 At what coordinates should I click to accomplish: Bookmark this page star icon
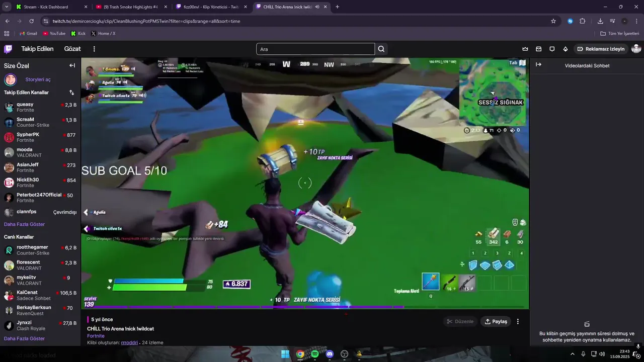[553, 21]
